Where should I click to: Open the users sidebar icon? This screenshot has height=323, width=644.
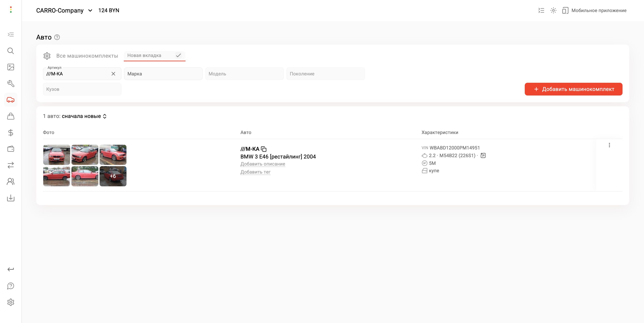(x=11, y=182)
